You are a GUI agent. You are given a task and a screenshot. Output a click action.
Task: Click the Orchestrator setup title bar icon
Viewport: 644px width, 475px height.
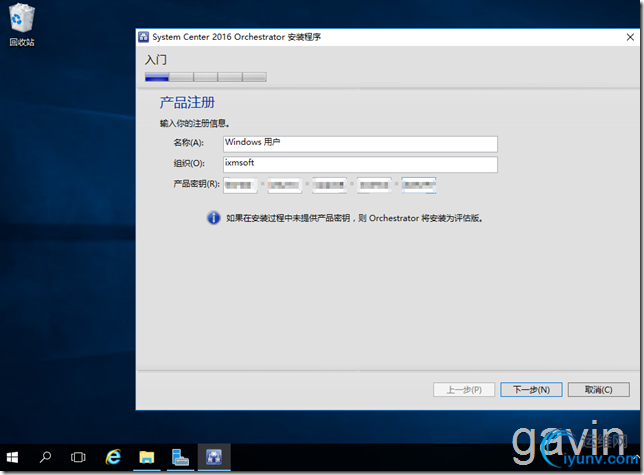(143, 37)
